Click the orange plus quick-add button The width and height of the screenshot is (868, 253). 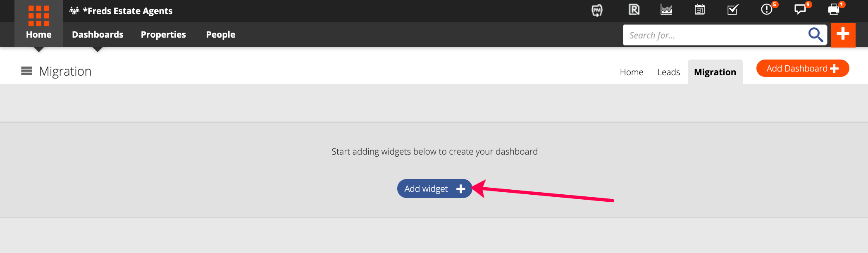(843, 35)
